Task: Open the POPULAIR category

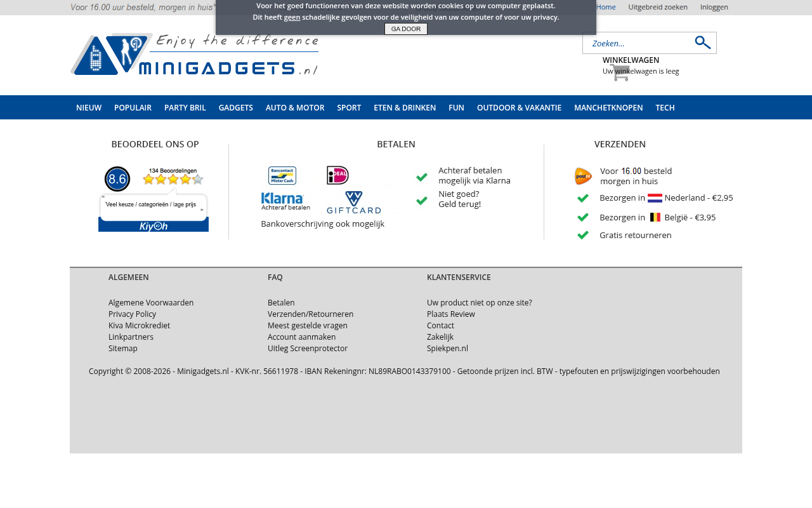Action: pos(133,107)
